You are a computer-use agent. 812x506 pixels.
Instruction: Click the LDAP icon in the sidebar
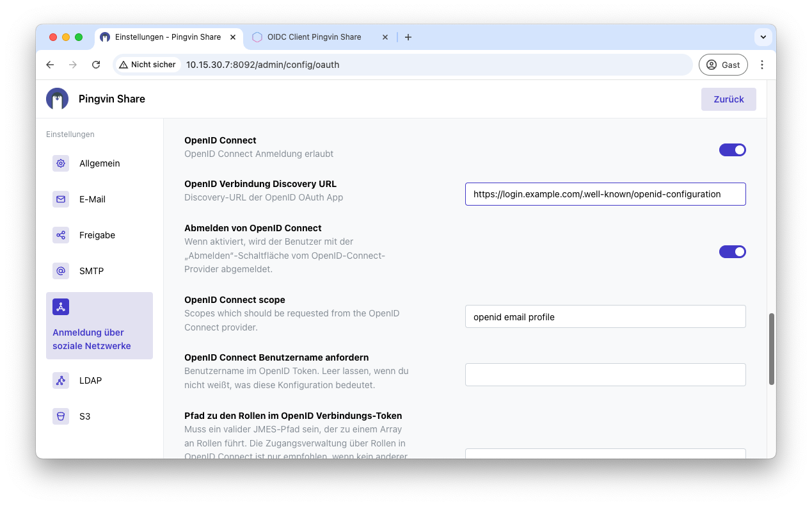click(x=60, y=380)
